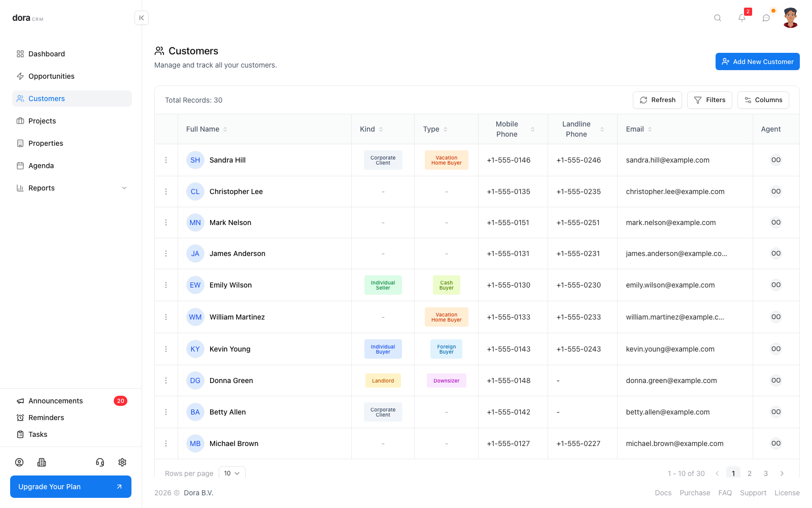
Task: Open support headset icon in sidebar footer
Action: point(100,462)
